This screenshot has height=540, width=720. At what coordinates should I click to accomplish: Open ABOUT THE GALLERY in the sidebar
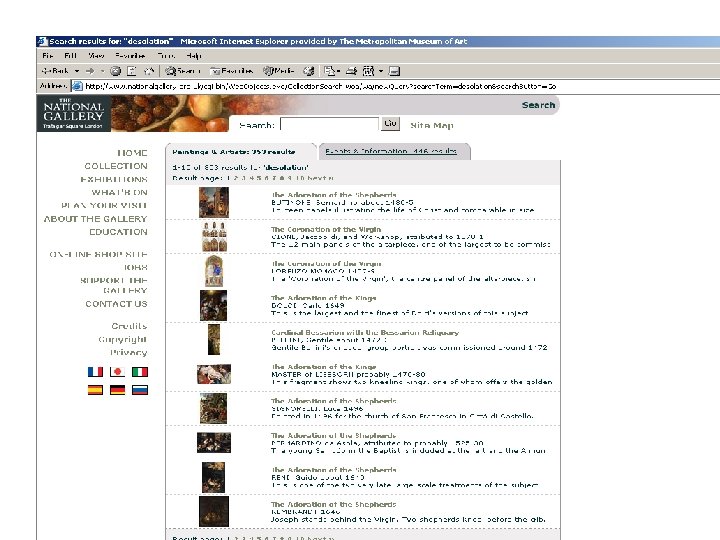tap(96, 219)
